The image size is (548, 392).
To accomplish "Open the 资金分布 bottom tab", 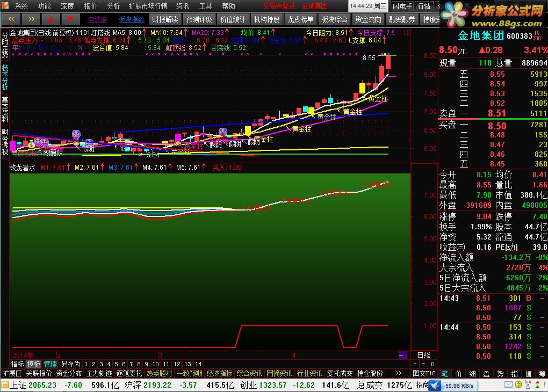I will 69,373.
